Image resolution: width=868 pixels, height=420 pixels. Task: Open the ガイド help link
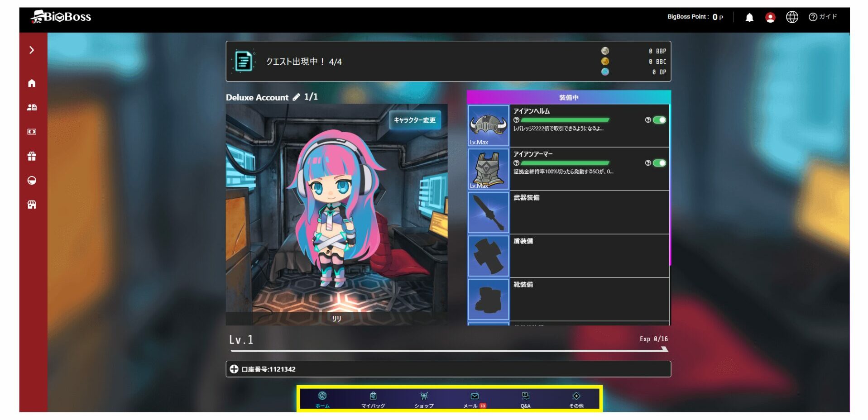(x=823, y=17)
